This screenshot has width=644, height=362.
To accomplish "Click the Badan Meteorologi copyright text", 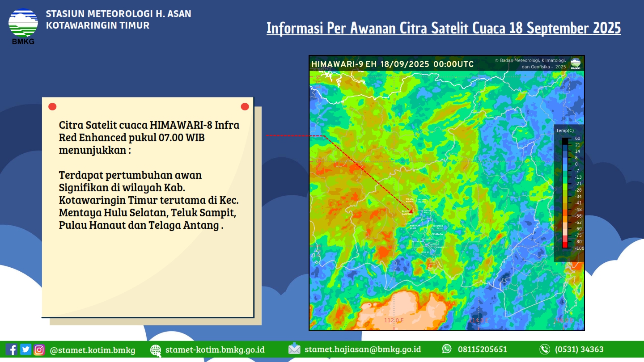I will click(x=530, y=63).
